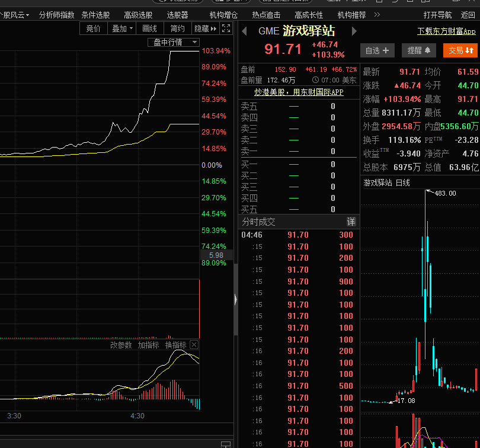Image resolution: width=480 pixels, height=448 pixels.
Task: Open the 选股器 menu
Action: 177,15
